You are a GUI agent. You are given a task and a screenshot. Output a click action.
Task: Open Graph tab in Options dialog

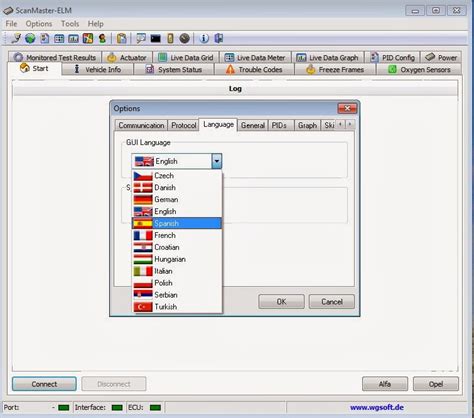(x=307, y=125)
